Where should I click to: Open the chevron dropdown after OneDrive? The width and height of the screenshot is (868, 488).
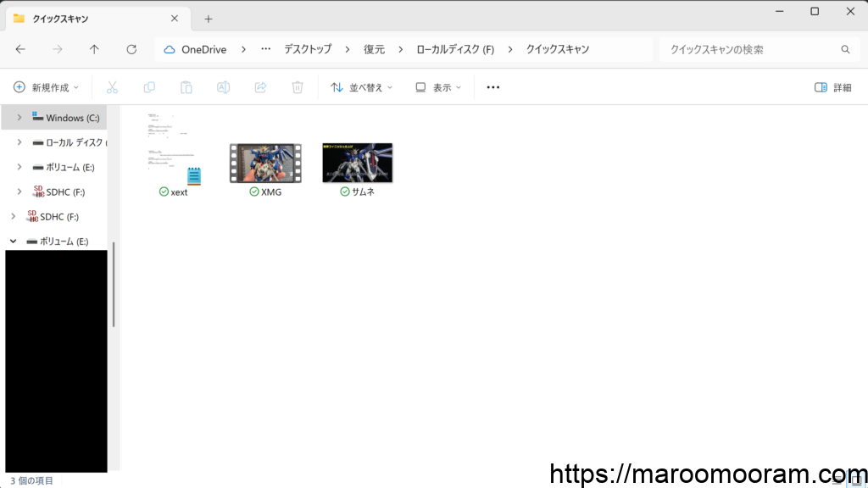[243, 49]
